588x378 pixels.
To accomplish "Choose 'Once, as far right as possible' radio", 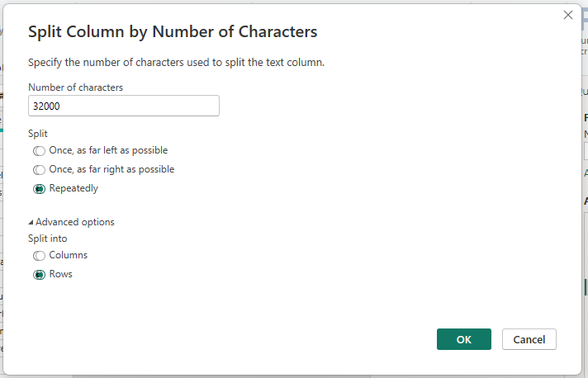I will 40,170.
